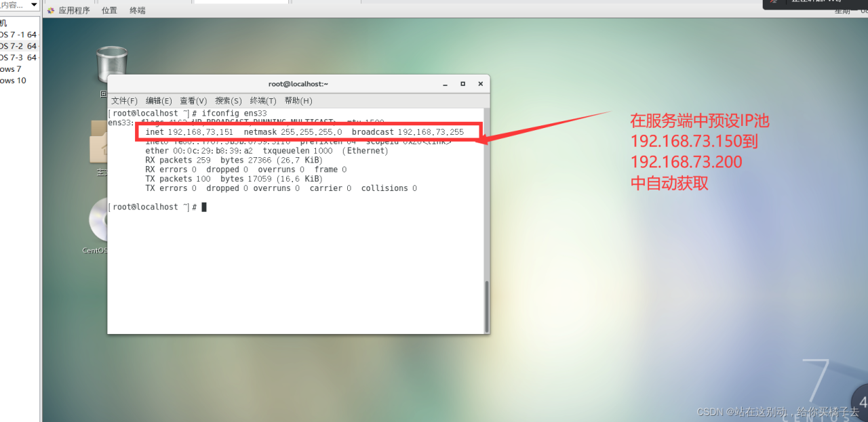Open the 编辑(E) menu in the terminal
Viewport: 868px width, 422px height.
[x=159, y=101]
